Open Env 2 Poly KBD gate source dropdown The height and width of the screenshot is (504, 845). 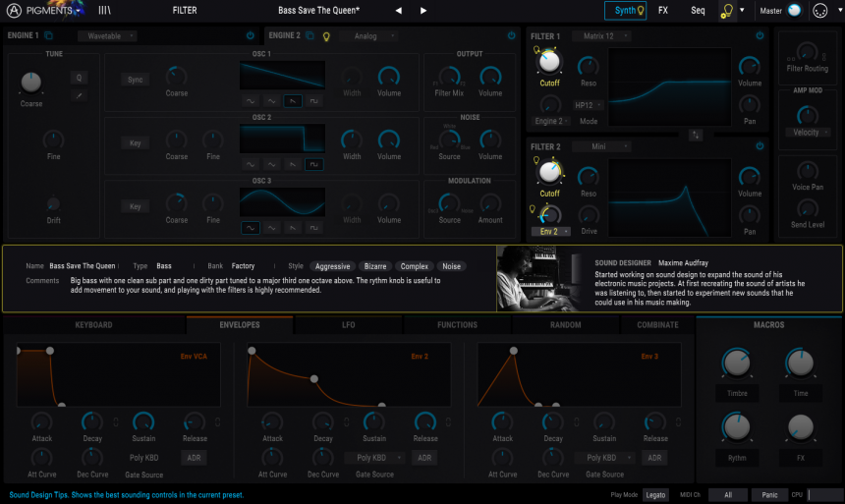click(x=374, y=458)
